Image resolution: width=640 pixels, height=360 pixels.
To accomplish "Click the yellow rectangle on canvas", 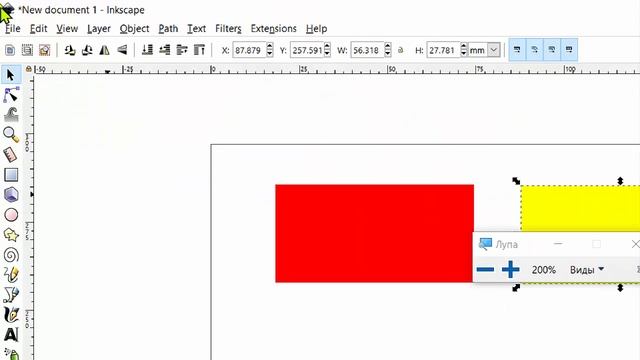I will [580, 208].
